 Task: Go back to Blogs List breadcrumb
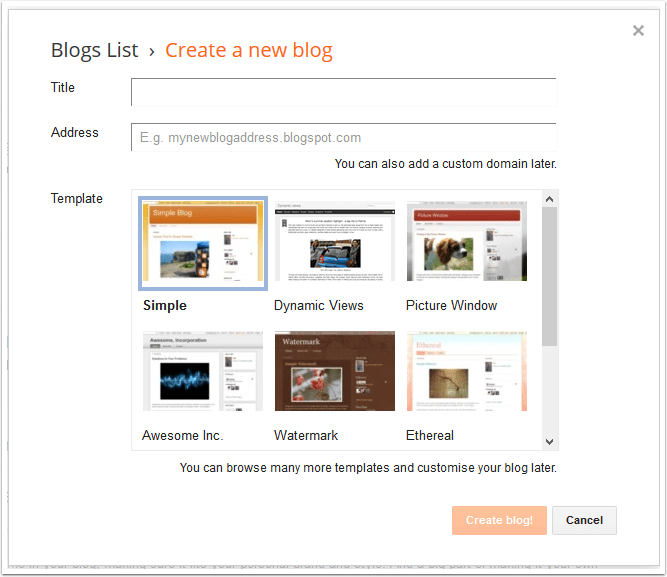pyautogui.click(x=94, y=51)
